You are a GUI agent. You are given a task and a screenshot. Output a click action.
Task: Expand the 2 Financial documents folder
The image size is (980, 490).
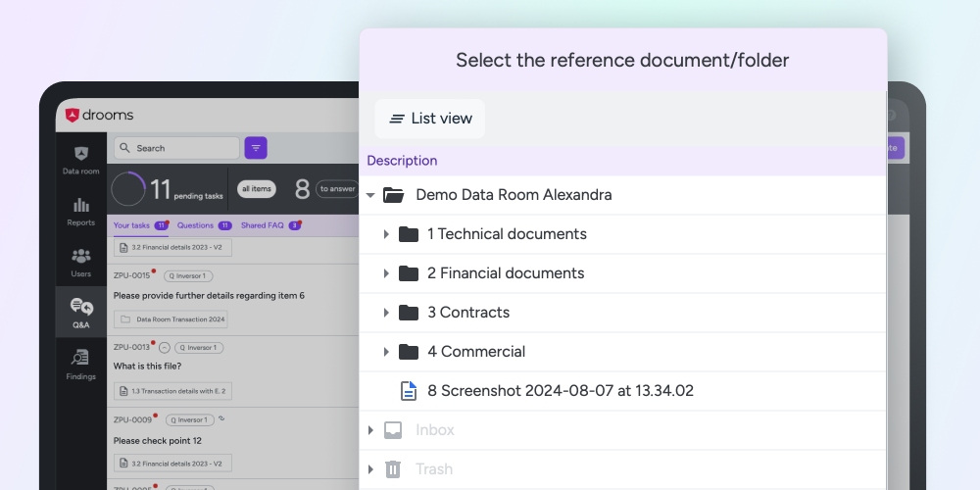386,273
